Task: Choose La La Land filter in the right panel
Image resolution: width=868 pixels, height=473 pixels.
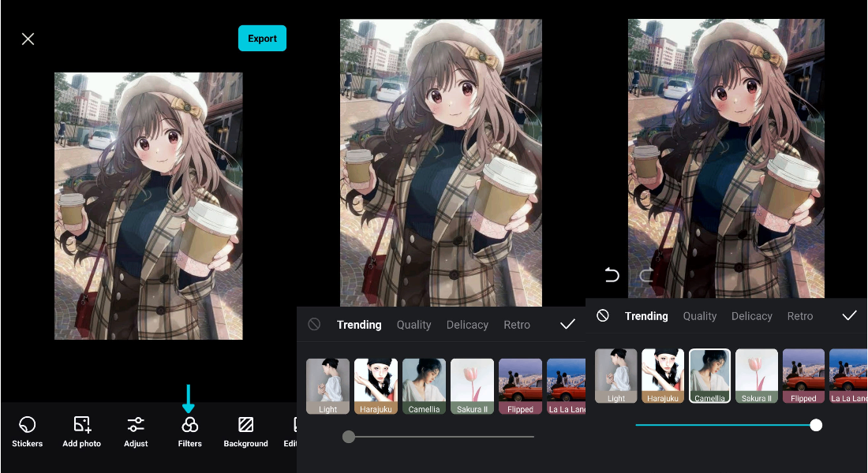Action: click(848, 375)
